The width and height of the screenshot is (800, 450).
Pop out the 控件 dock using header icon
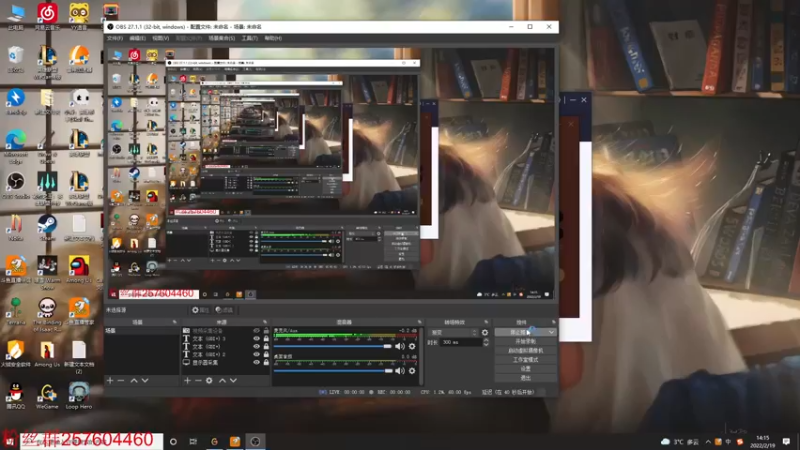[553, 322]
